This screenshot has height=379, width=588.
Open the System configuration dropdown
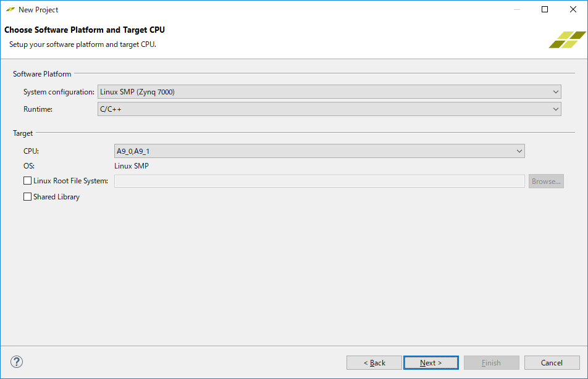pos(329,92)
